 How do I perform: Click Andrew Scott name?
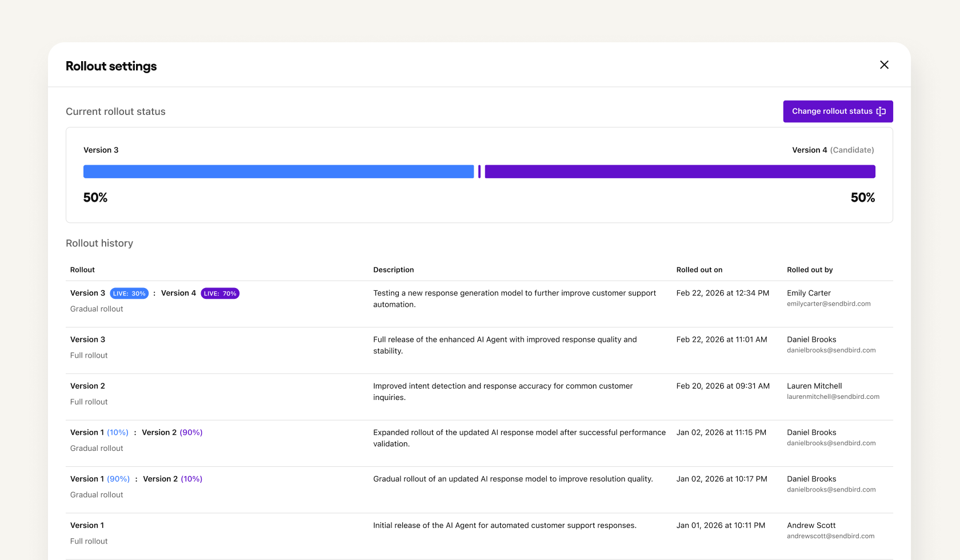(811, 526)
